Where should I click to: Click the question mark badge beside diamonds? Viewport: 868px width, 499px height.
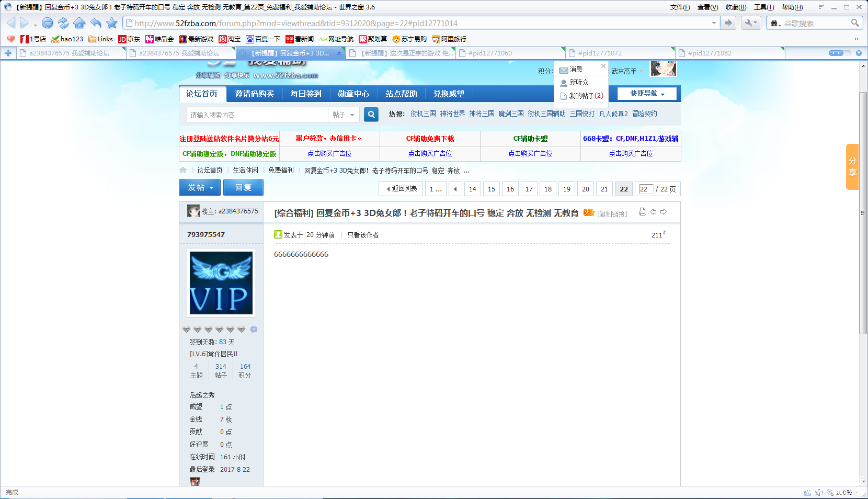(x=254, y=330)
